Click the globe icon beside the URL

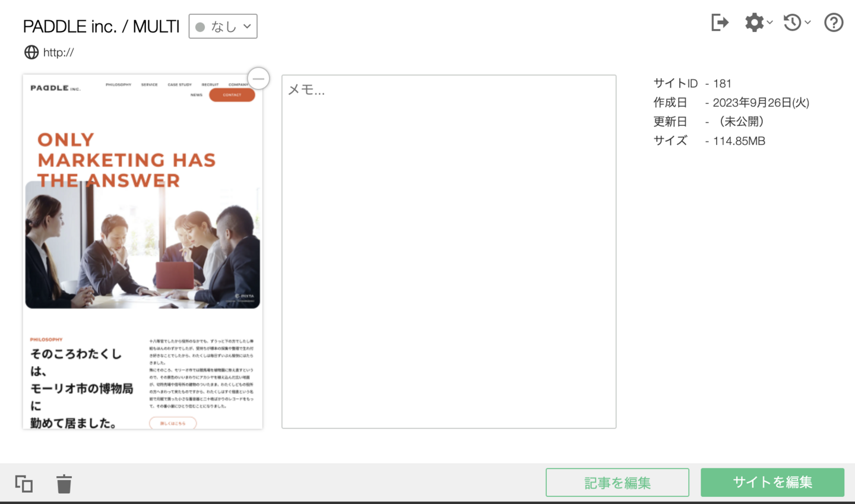point(31,52)
